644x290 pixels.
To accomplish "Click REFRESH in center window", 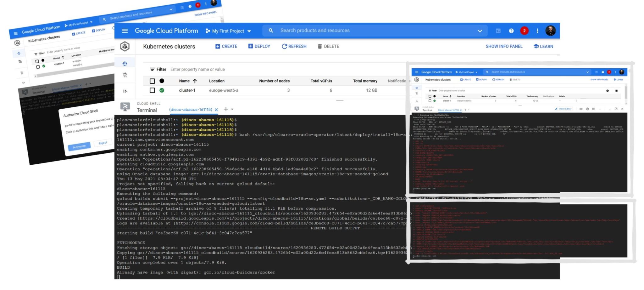I will click(x=294, y=46).
